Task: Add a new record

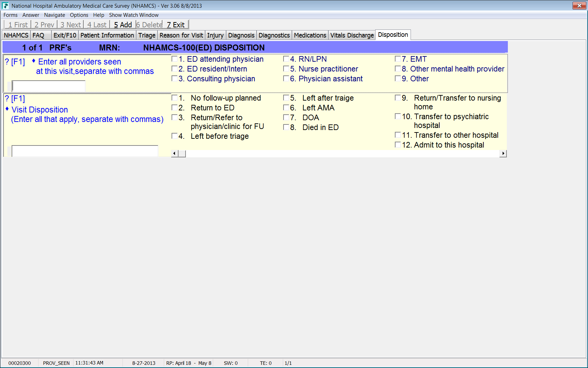Action: pos(123,25)
